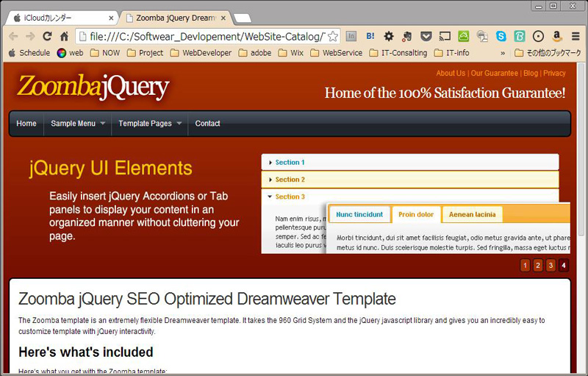Open the Project bookmarks folder
588x376 pixels.
pos(145,53)
